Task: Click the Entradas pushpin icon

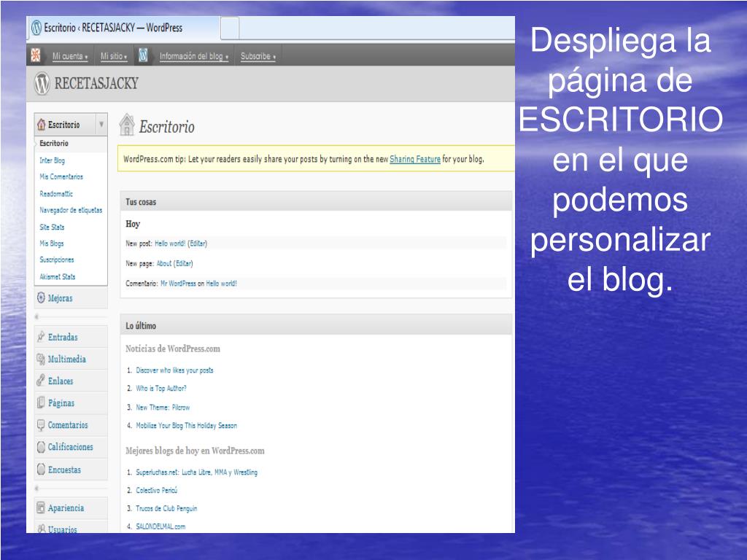Action: tap(41, 337)
